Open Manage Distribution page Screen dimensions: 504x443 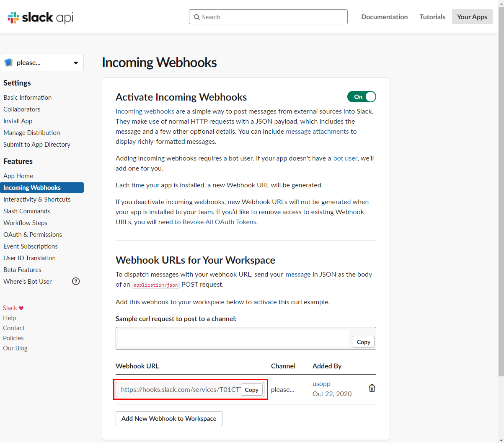[32, 132]
